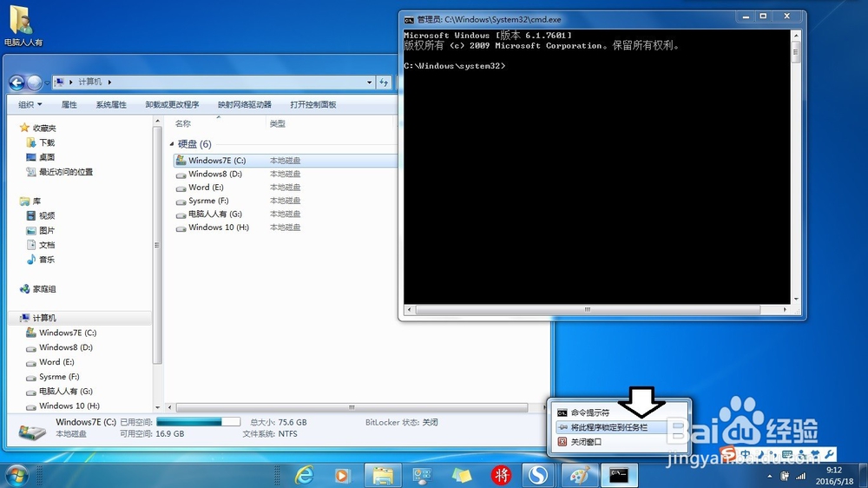Click the Sogou browser taskbar icon
868x488 pixels.
(x=537, y=475)
